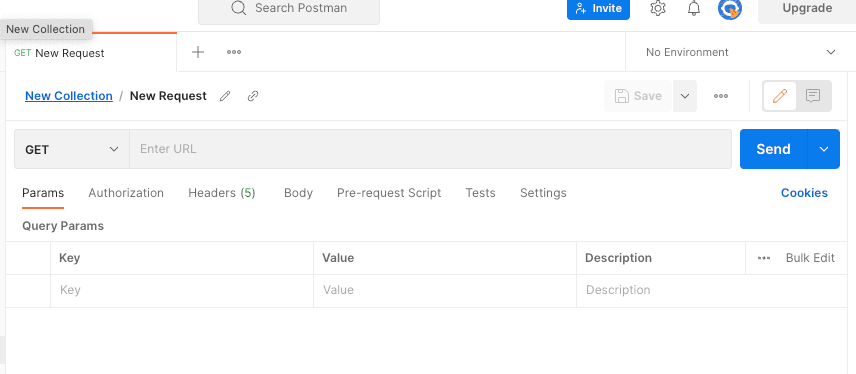Click the Description input cell
Screen dimensions: 856x374
click(x=712, y=290)
